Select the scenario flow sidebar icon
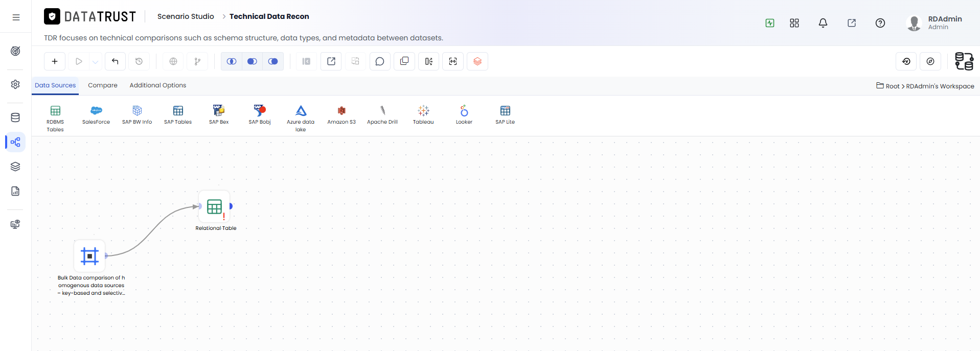This screenshot has height=351, width=980. [15, 142]
